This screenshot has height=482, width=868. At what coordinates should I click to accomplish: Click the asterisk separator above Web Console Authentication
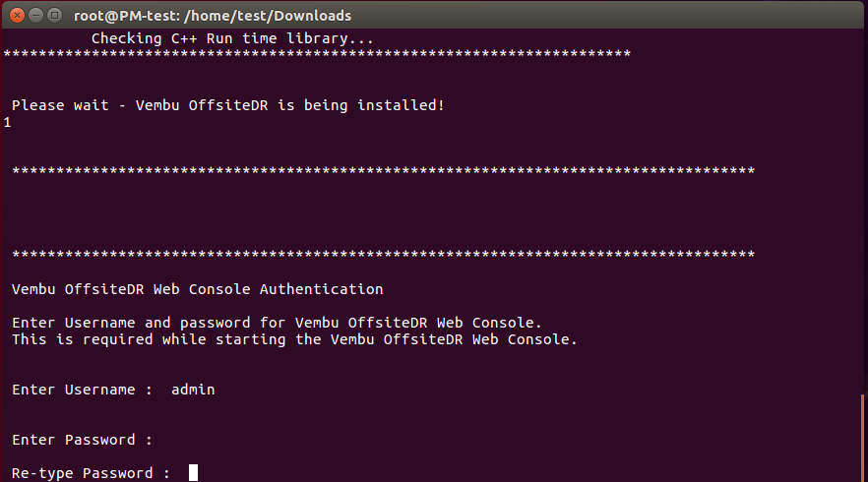pyautogui.click(x=383, y=255)
